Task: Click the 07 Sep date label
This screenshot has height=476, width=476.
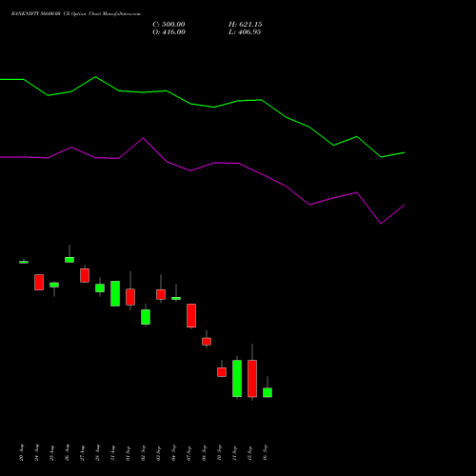Action: (189, 452)
